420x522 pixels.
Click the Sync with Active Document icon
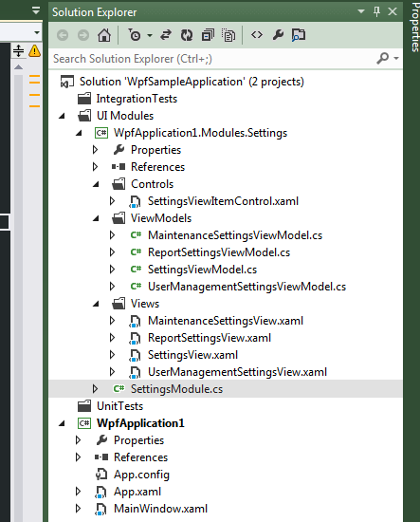click(166, 35)
